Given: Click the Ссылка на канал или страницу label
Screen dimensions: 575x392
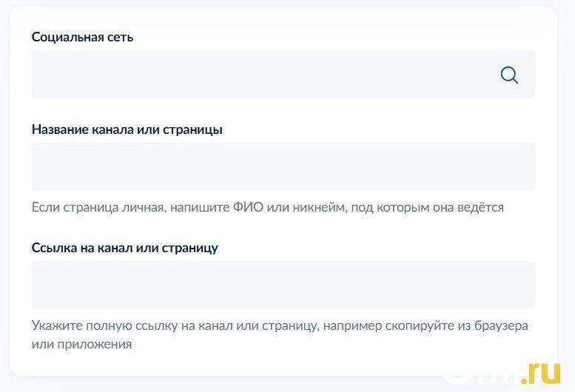Looking at the screenshot, I should (x=124, y=248).
